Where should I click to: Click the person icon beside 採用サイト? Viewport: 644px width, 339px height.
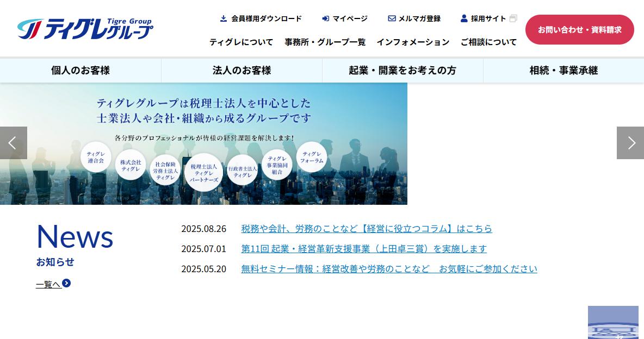click(464, 18)
